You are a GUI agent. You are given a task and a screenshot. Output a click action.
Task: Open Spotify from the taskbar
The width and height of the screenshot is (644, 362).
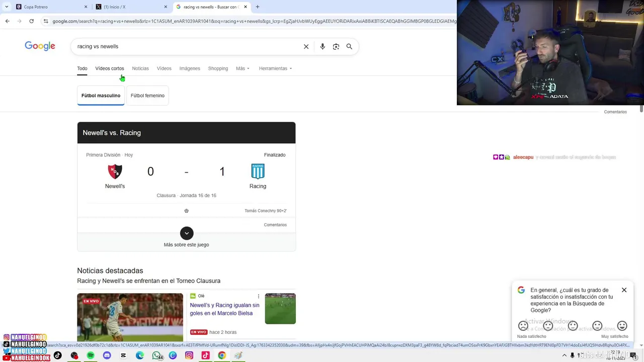click(91, 355)
